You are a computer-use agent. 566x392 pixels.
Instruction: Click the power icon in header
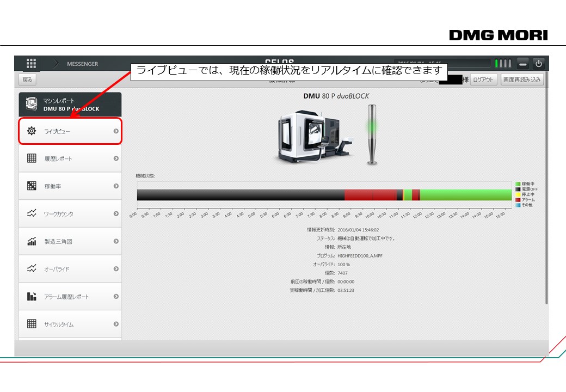[539, 64]
